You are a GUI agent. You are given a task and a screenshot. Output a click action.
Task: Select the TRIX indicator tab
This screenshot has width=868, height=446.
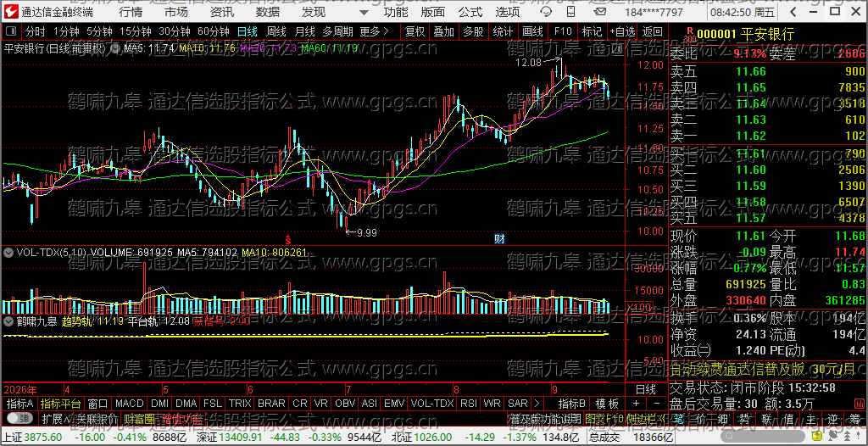coord(240,403)
